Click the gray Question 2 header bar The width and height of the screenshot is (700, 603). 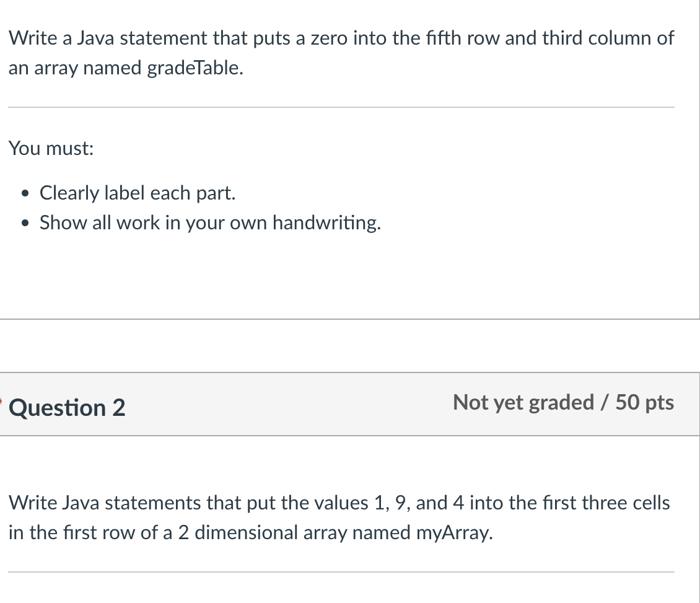[350, 404]
